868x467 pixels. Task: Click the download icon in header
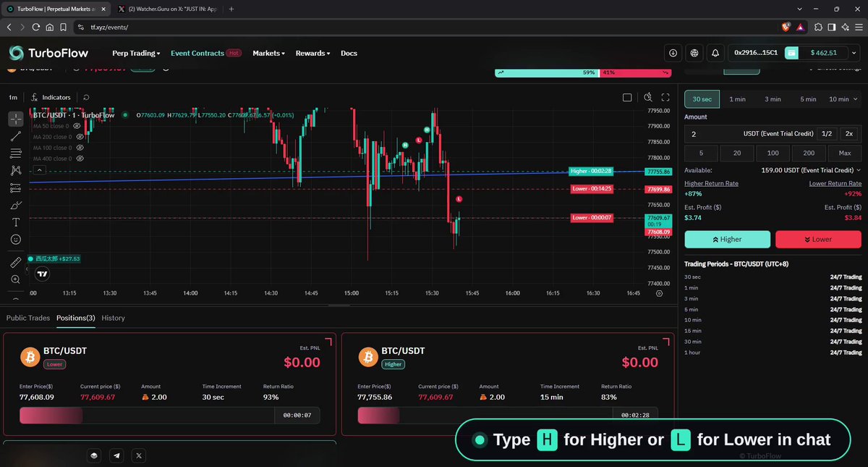[x=673, y=53]
